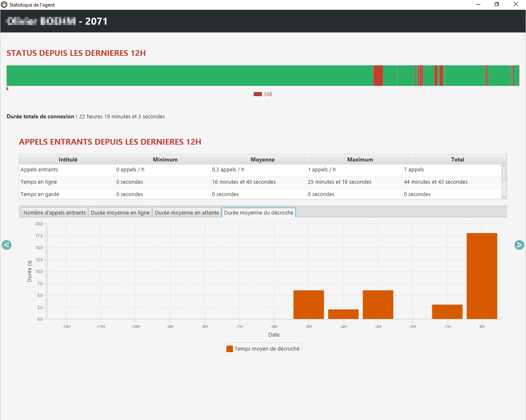This screenshot has width=526, height=420.
Task: Sort table by Intitulé column header
Action: tap(68, 159)
